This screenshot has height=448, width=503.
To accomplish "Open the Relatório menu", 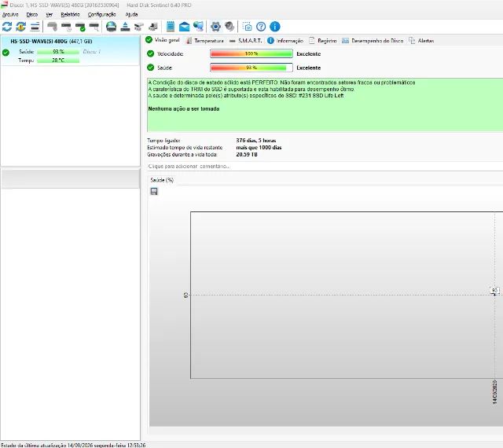I will (70, 14).
